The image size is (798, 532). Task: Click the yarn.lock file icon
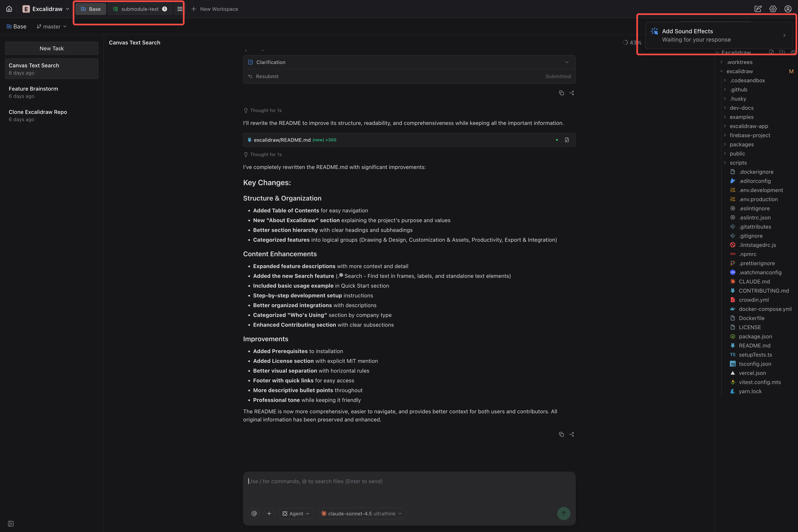point(733,391)
